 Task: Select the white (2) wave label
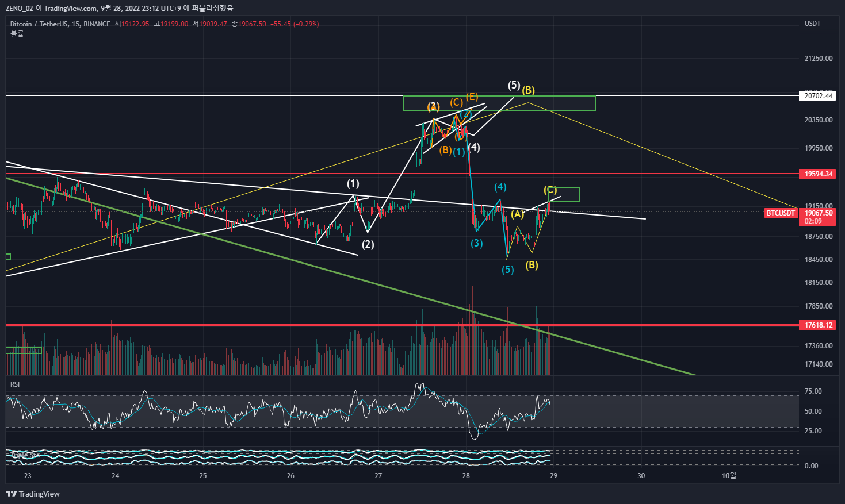(x=368, y=244)
